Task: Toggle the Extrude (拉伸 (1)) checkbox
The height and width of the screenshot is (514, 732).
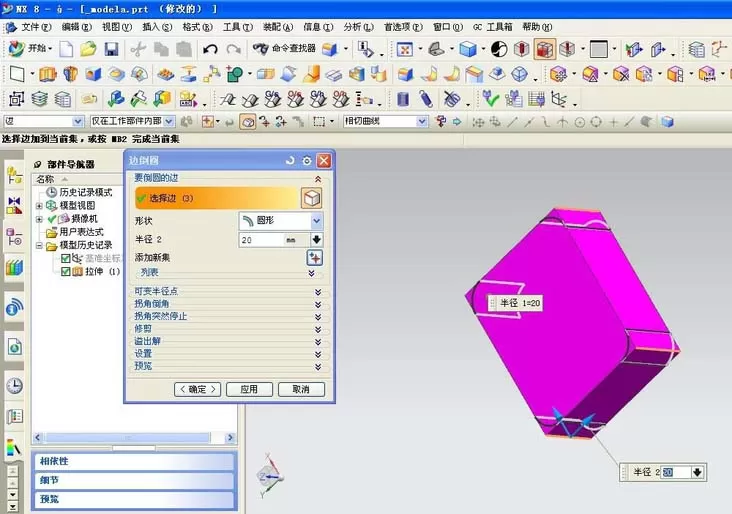Action: point(65,271)
